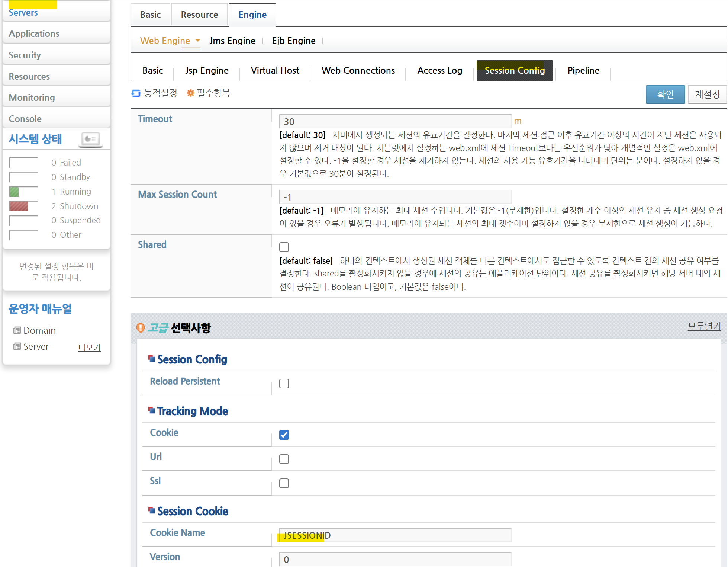Switch to the Pipeline tab
The height and width of the screenshot is (567, 728).
(583, 70)
